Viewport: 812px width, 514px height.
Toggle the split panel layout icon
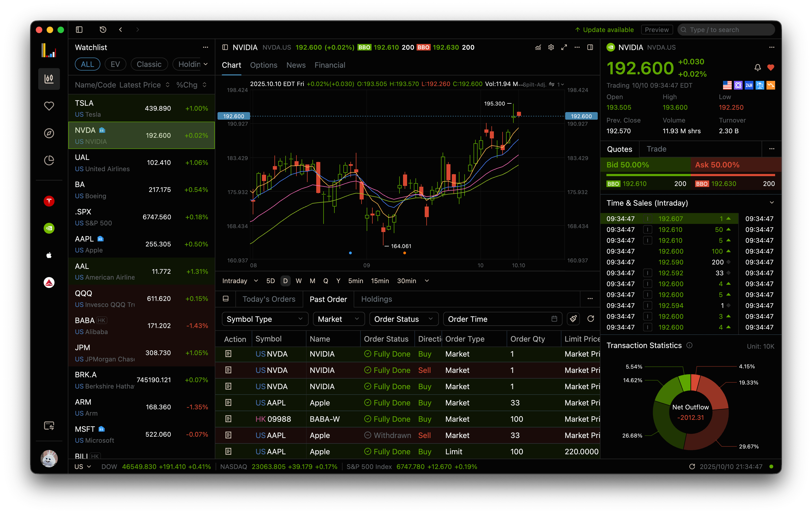click(590, 47)
